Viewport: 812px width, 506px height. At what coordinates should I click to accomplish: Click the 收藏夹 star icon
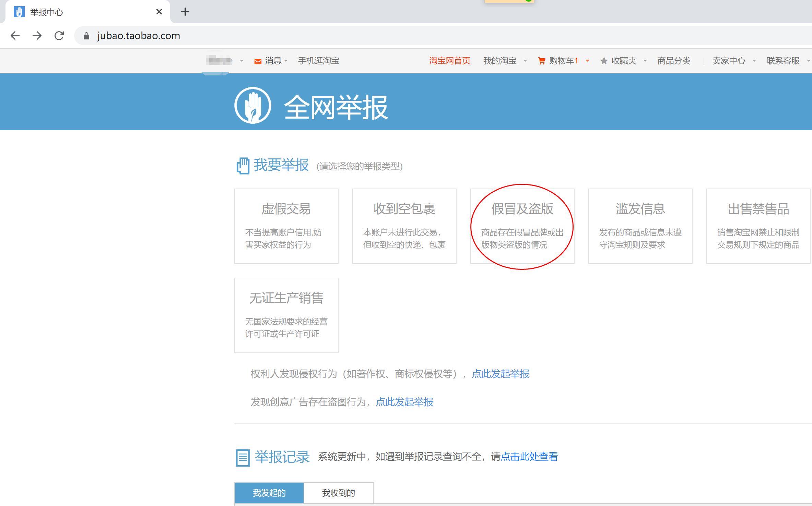tap(604, 61)
